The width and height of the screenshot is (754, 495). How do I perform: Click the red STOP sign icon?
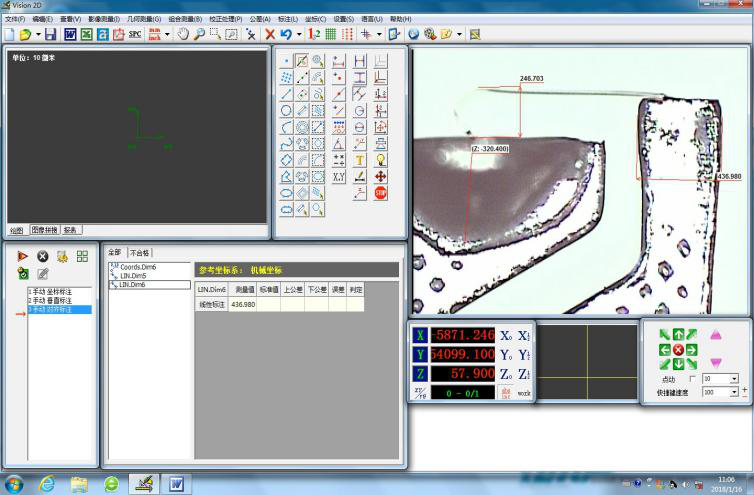click(x=381, y=192)
